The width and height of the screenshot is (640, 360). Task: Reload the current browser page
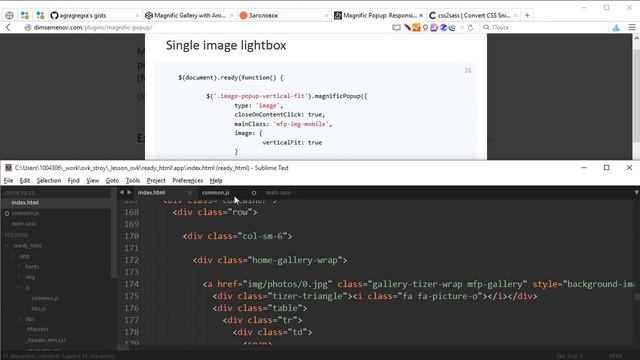pos(470,27)
